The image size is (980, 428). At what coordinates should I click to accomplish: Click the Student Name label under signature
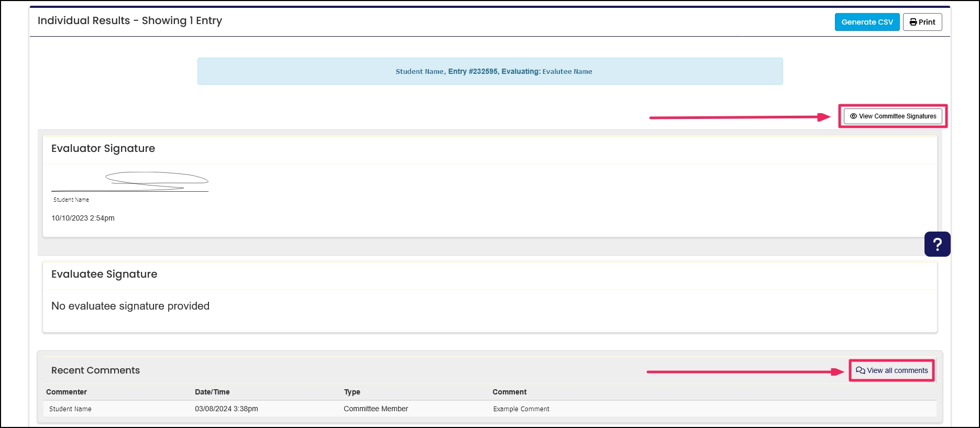pyautogui.click(x=71, y=200)
